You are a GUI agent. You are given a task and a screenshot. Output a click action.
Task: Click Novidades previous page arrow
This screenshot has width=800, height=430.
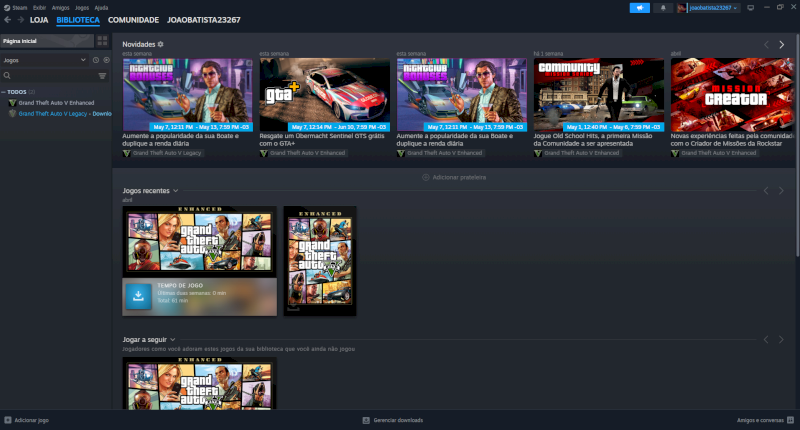766,45
